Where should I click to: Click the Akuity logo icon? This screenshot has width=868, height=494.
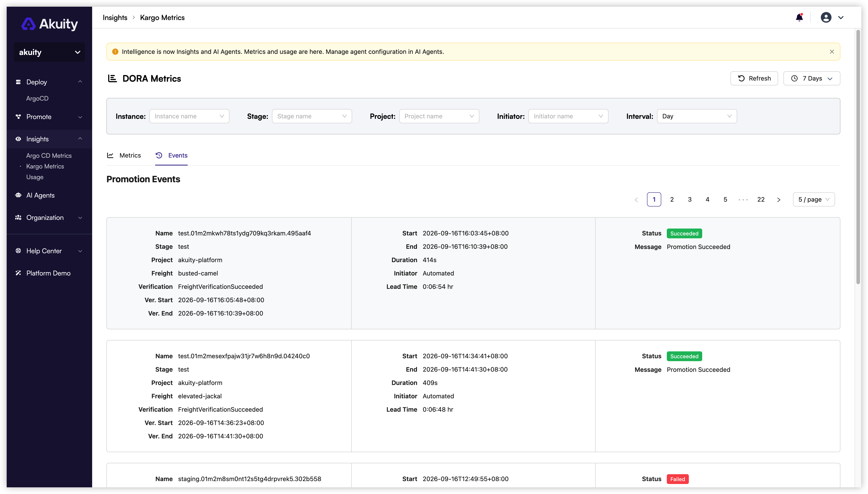[x=28, y=24]
